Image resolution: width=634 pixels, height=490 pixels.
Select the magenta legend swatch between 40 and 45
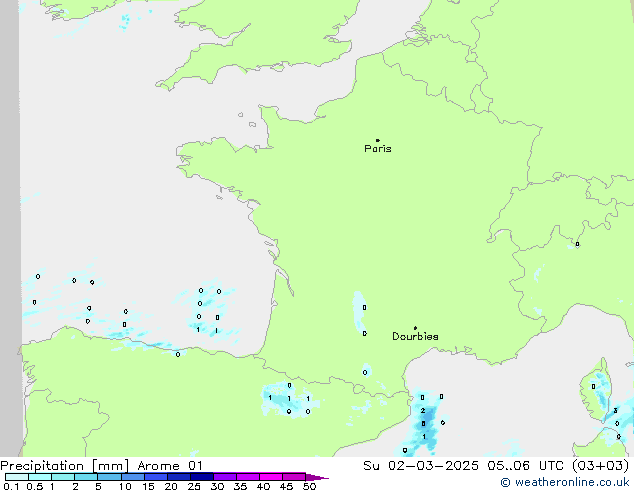coord(271,477)
